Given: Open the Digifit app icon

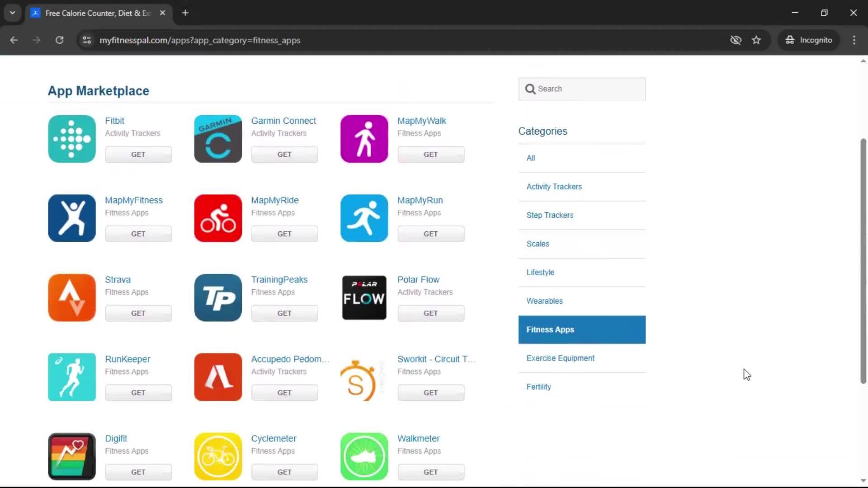Looking at the screenshot, I should point(72,456).
